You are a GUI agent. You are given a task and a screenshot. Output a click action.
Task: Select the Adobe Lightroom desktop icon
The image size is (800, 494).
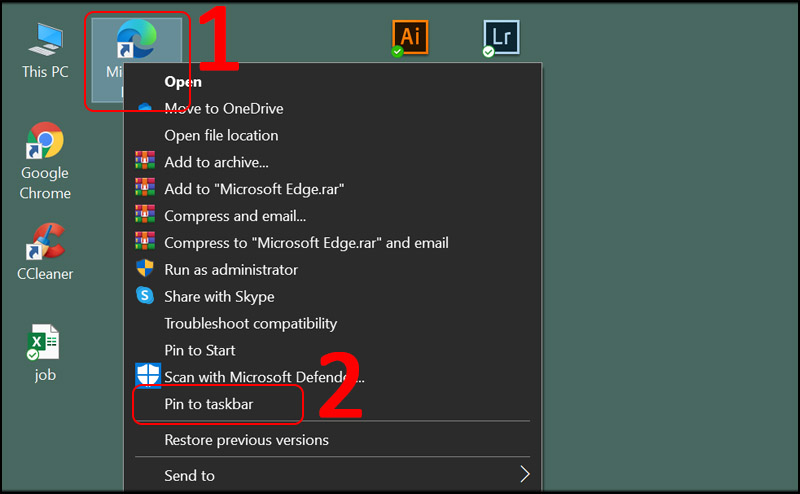point(500,37)
